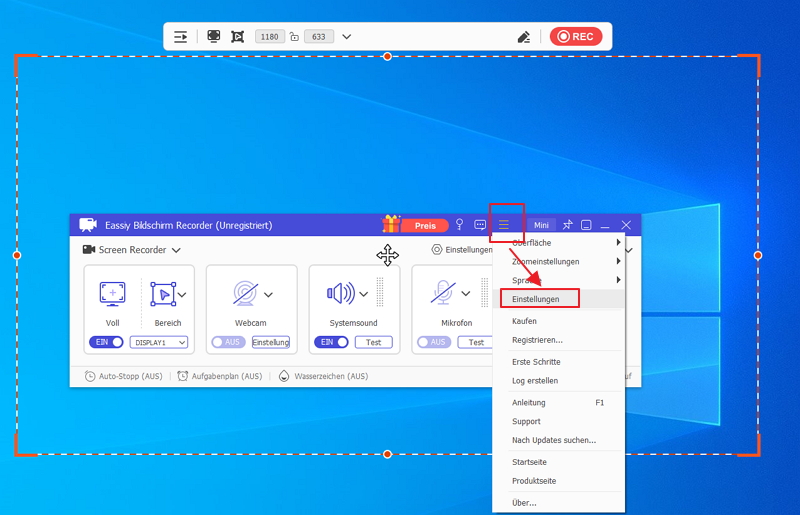Click the full-screen monitor icon in top toolbar
The height and width of the screenshot is (515, 800).
click(213, 36)
